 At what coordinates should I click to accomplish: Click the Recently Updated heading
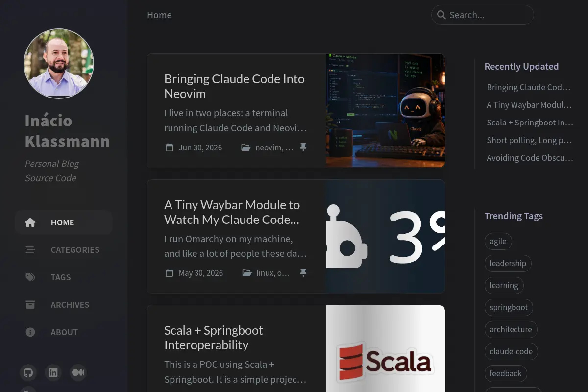point(521,66)
